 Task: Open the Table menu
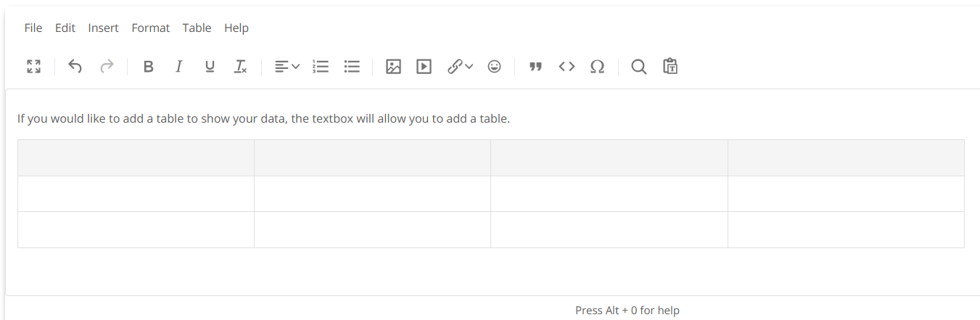(x=197, y=28)
